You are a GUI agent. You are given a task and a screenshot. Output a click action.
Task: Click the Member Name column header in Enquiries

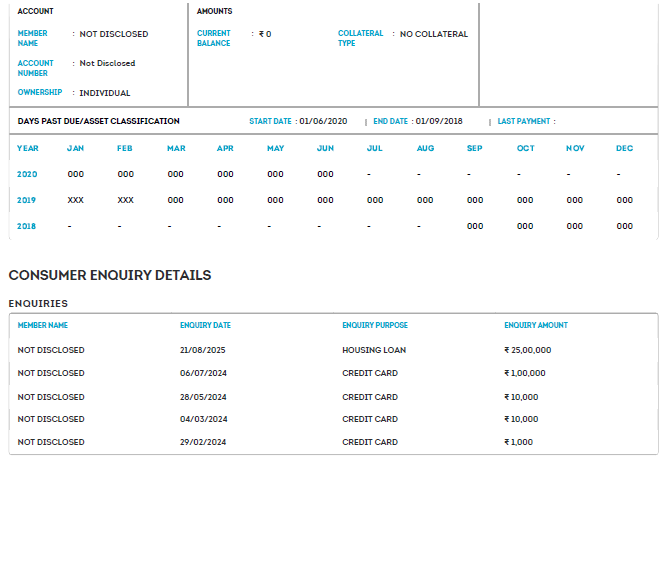(43, 325)
